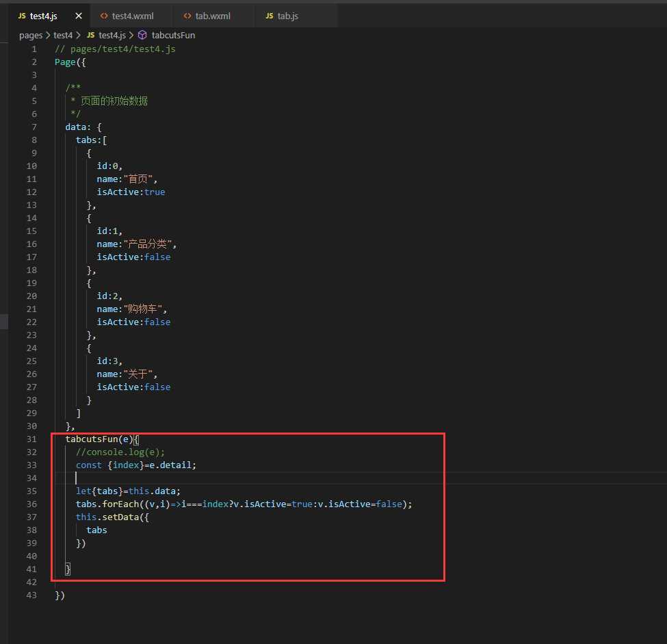This screenshot has height=644, width=667.
Task: Click the 'data: {' line
Action: [x=83, y=127]
